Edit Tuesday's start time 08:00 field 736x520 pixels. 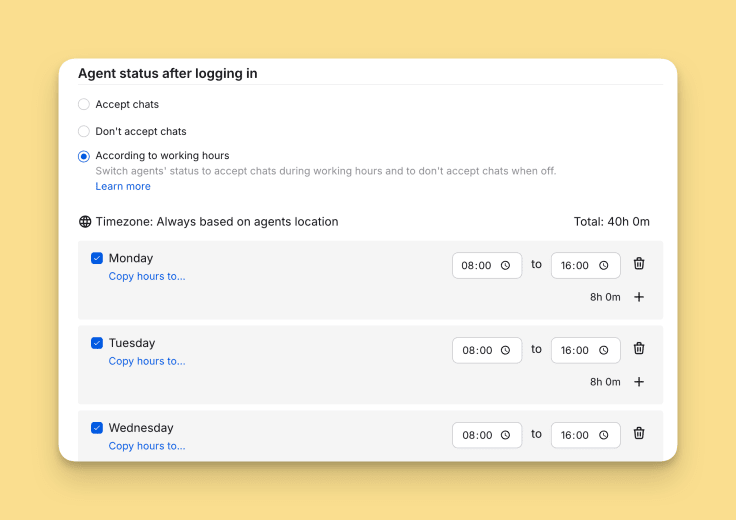(477, 351)
